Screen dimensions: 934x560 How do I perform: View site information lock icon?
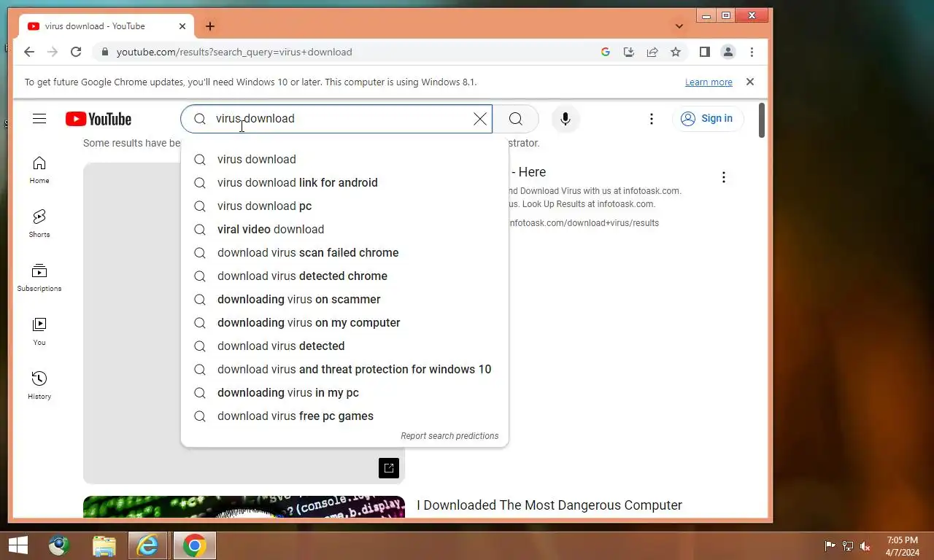(x=105, y=52)
